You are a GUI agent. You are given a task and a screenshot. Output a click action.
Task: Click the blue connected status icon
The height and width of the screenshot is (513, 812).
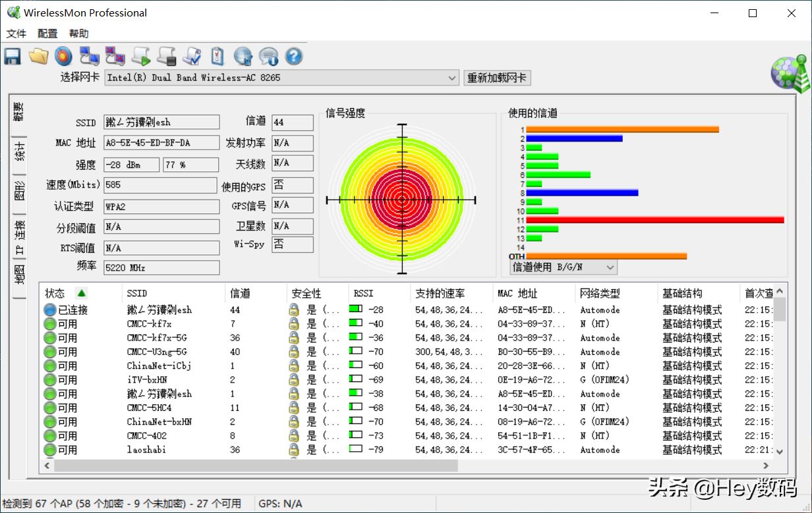50,310
